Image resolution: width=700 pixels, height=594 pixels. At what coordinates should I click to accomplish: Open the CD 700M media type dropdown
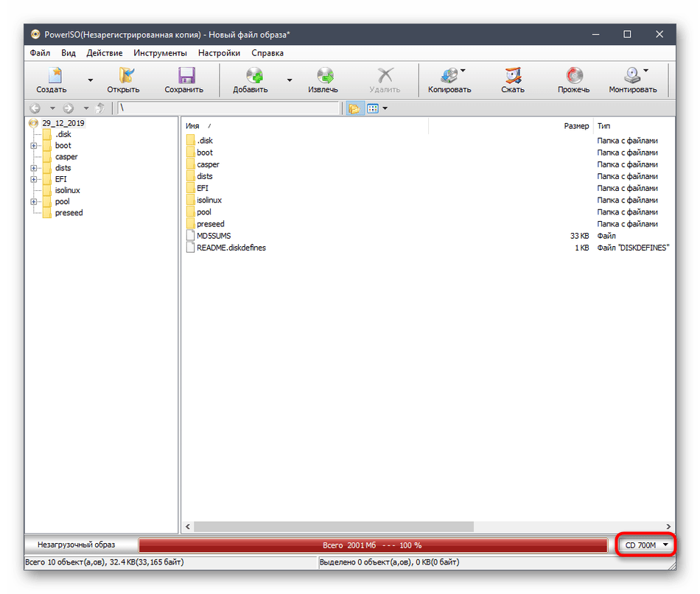[645, 545]
